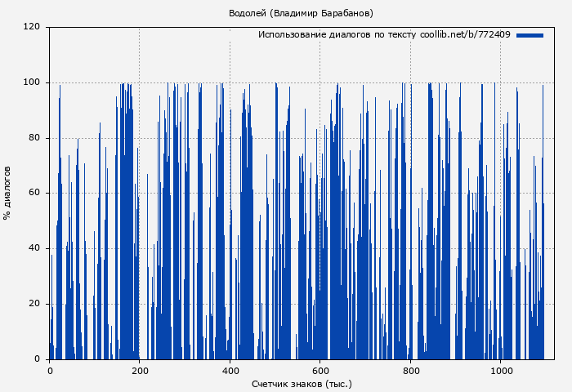Select the x-axis tick value 800

click(410, 371)
